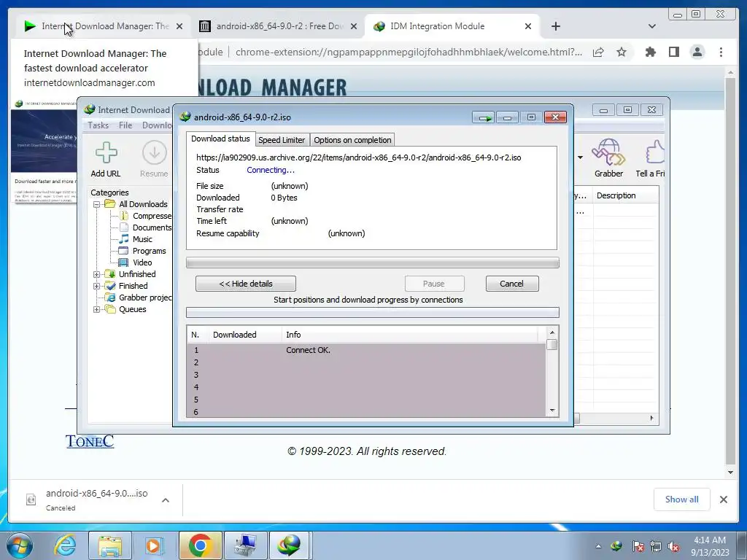This screenshot has width=747, height=560.
Task: Open the Windows Start button
Action: [x=19, y=545]
